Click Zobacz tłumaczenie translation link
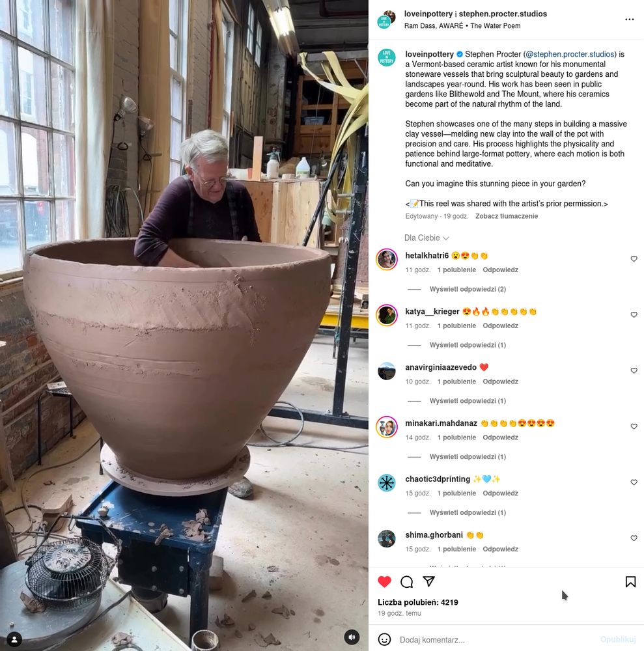Screen dimensions: 644x651 click(x=506, y=216)
